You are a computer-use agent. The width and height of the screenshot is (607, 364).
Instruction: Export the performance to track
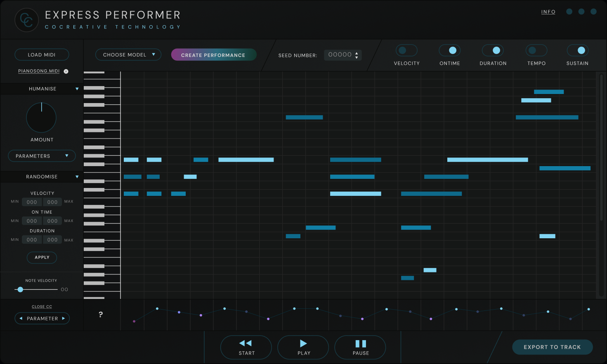pyautogui.click(x=553, y=347)
